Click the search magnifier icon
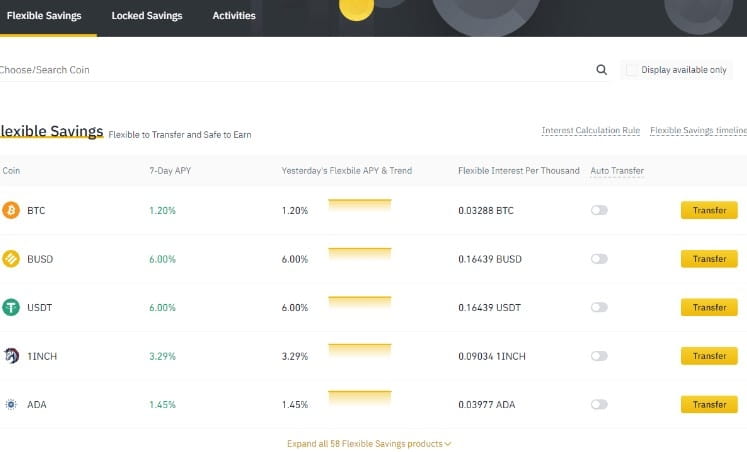Image resolution: width=747 pixels, height=452 pixels. [x=601, y=70]
